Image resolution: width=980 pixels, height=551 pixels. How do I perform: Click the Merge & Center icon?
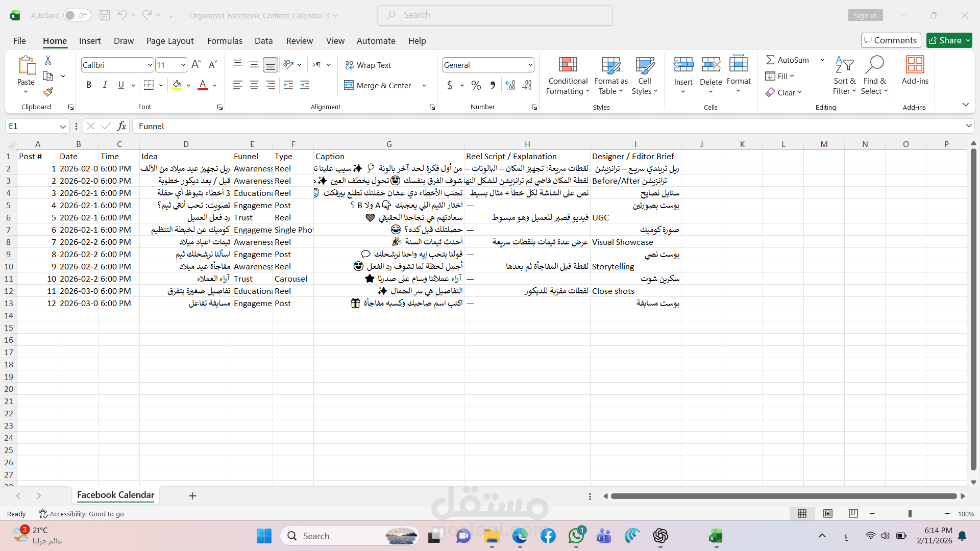click(x=349, y=85)
